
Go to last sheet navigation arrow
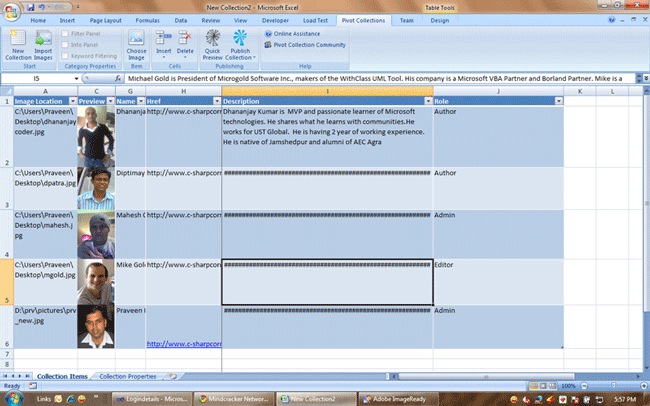27,376
